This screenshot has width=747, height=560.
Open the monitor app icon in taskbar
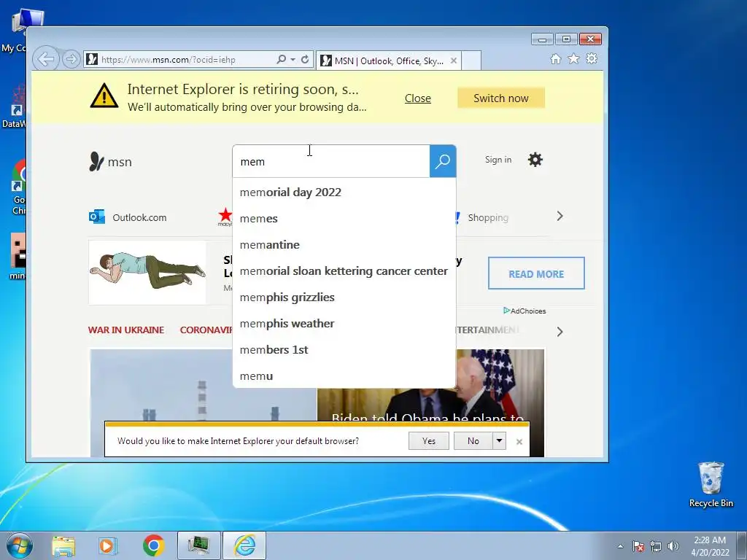199,545
